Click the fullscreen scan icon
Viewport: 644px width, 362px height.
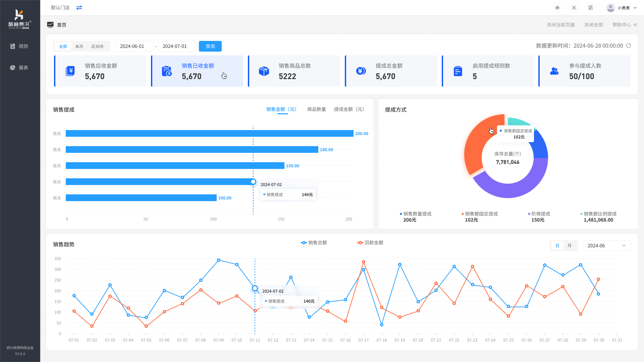[574, 8]
